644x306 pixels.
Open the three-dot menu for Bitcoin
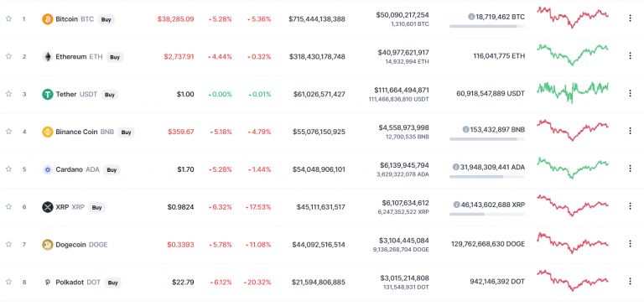point(630,18)
